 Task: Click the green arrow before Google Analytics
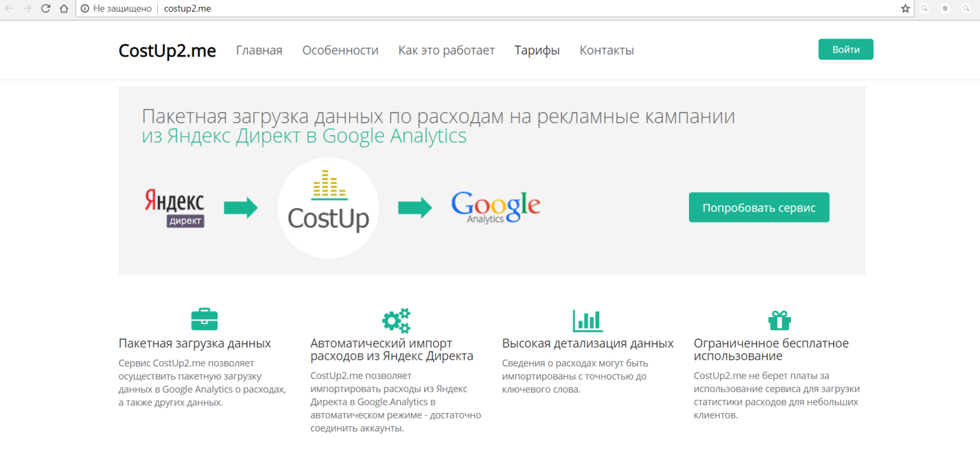[415, 208]
